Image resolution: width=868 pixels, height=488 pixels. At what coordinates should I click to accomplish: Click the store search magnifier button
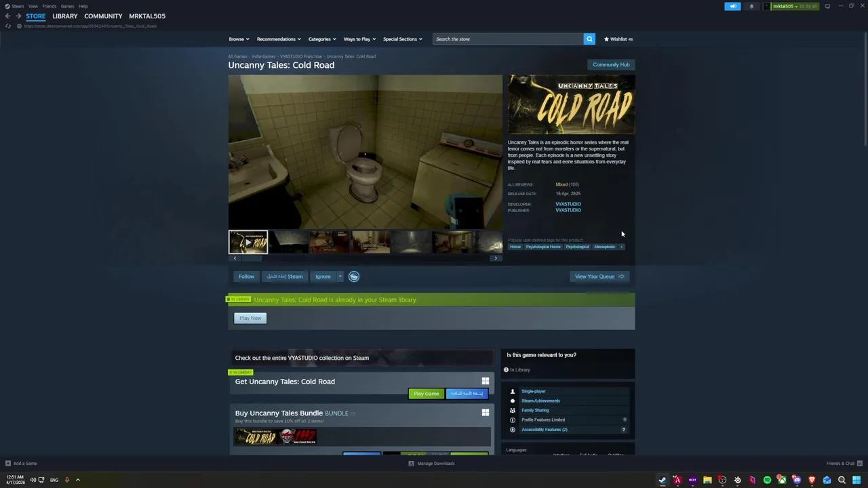[x=589, y=39]
